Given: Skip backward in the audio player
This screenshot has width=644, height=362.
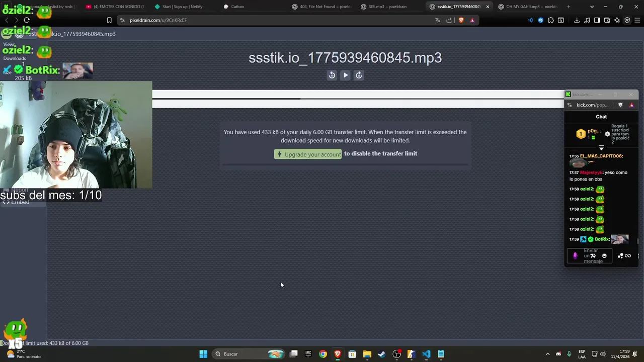Looking at the screenshot, I should pos(332,75).
